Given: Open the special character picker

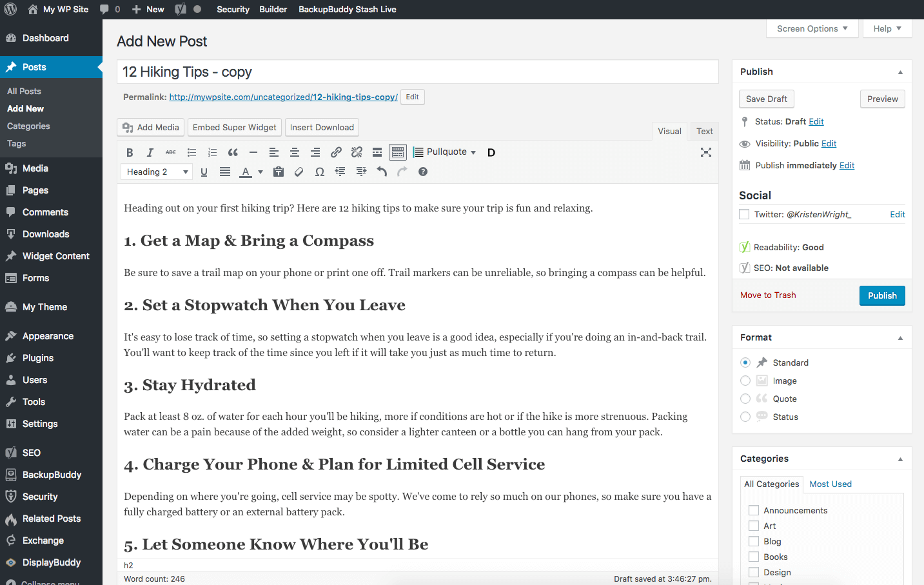Looking at the screenshot, I should (319, 172).
